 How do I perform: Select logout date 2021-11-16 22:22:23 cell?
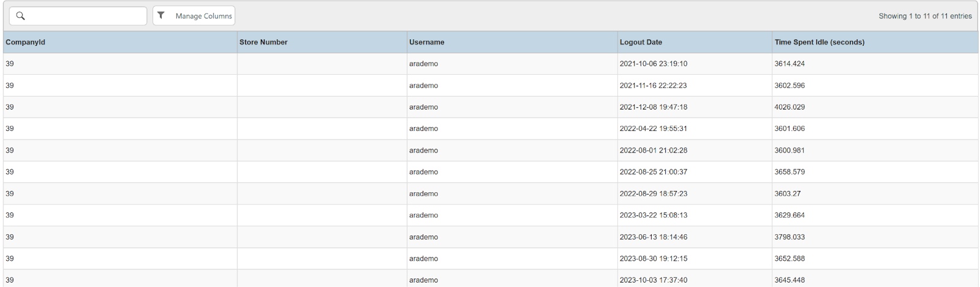(653, 86)
